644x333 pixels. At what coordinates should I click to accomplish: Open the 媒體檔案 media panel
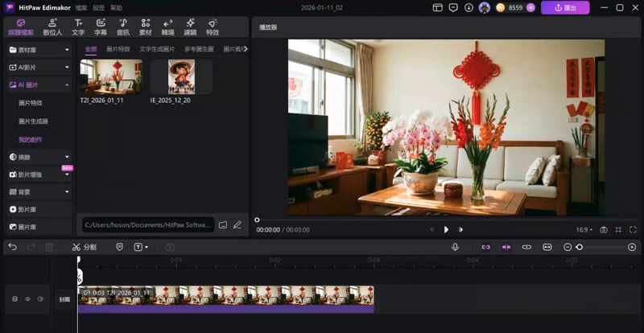(21, 27)
